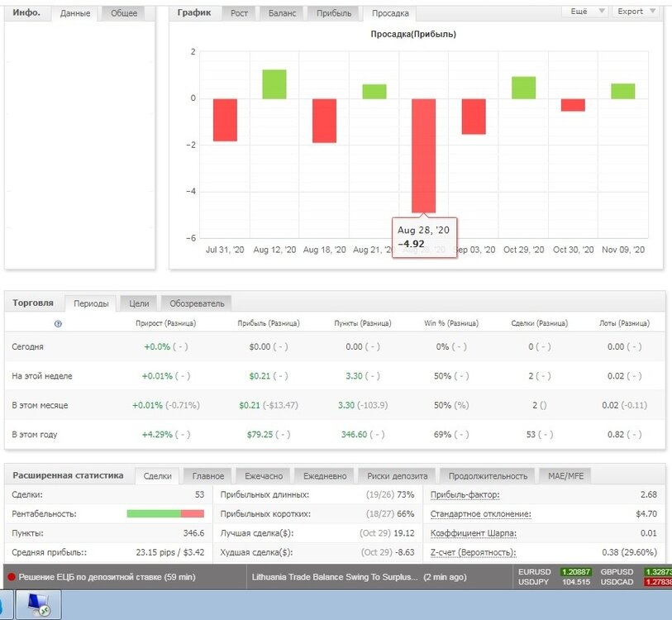Click the Oct 30 '20 small red bar
The width and height of the screenshot is (672, 620).
573,105
